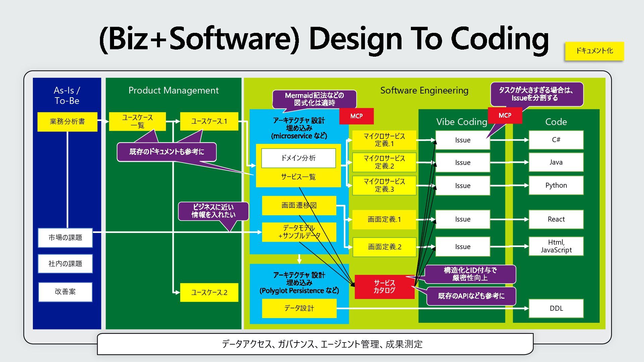The width and height of the screenshot is (644, 362).
Task: Select the 改善案 box
Action: 65,292
